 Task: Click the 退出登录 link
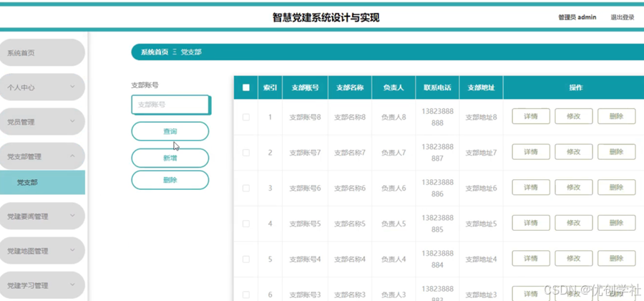click(623, 18)
